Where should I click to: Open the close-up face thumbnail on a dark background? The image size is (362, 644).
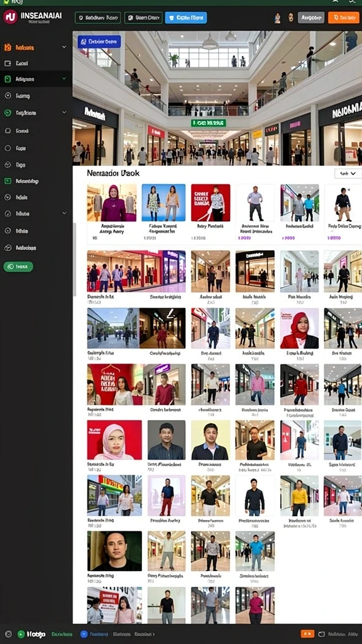point(114,551)
